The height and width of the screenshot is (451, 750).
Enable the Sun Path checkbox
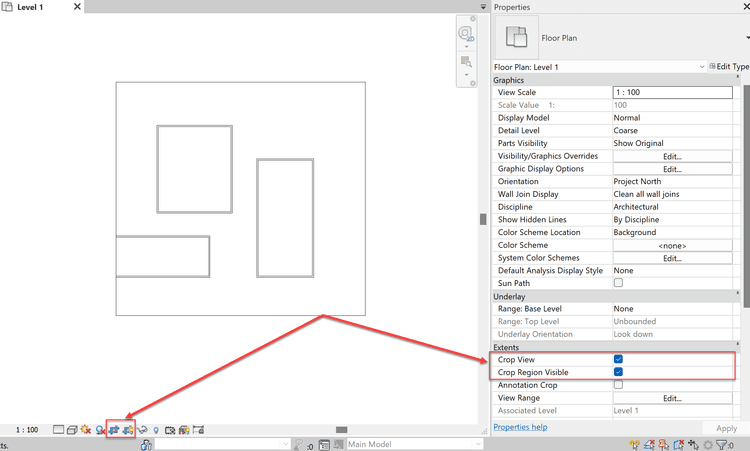(x=618, y=283)
